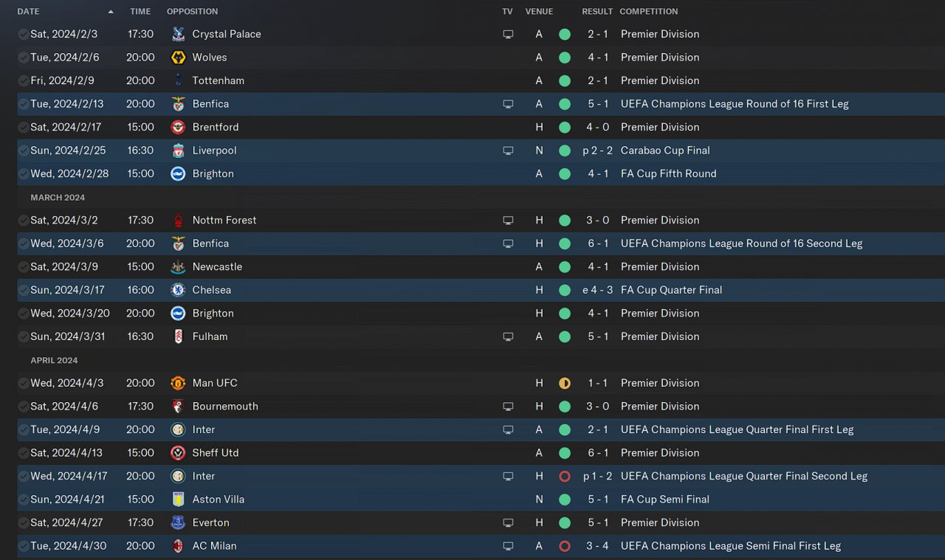Toggle the checkmark beside Sun 2024/3/17 fixture
The image size is (945, 560).
pos(24,290)
